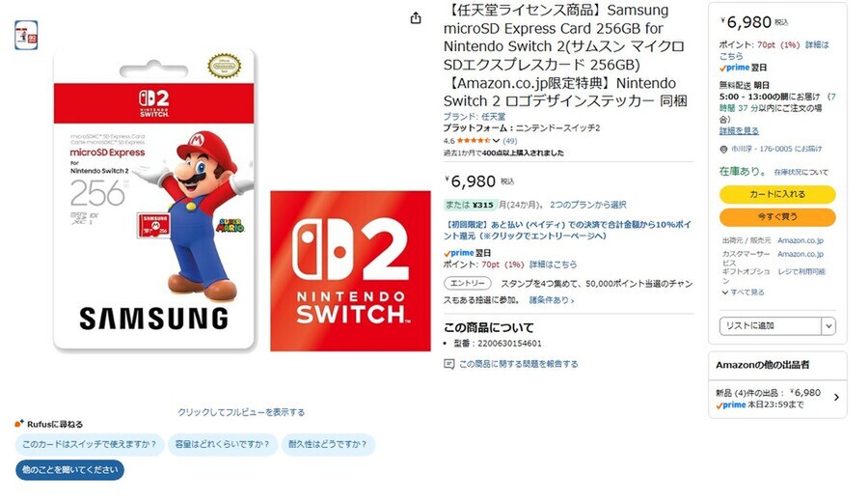
Task: Click the report issue speech-bubble icon
Action: (x=448, y=364)
